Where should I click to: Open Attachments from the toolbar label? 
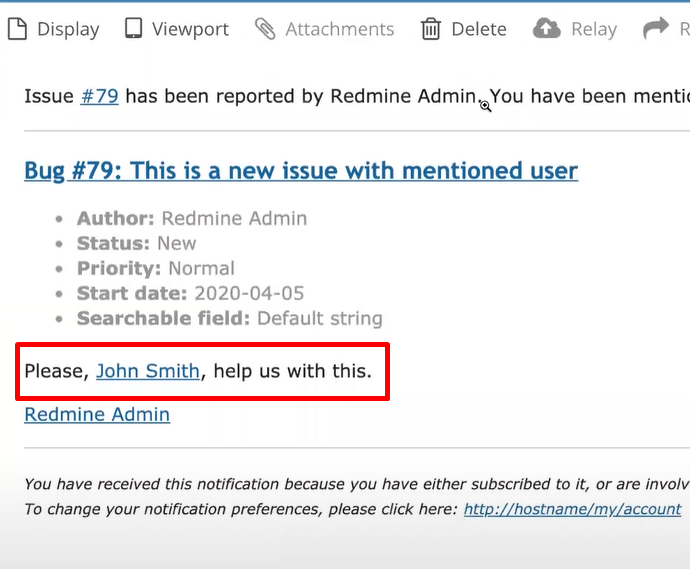(x=339, y=29)
